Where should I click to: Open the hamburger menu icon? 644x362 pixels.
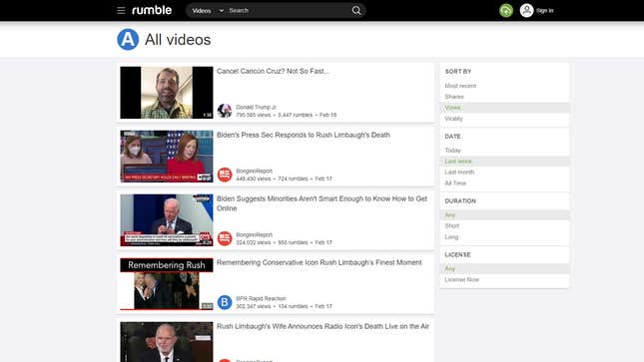coord(121,10)
